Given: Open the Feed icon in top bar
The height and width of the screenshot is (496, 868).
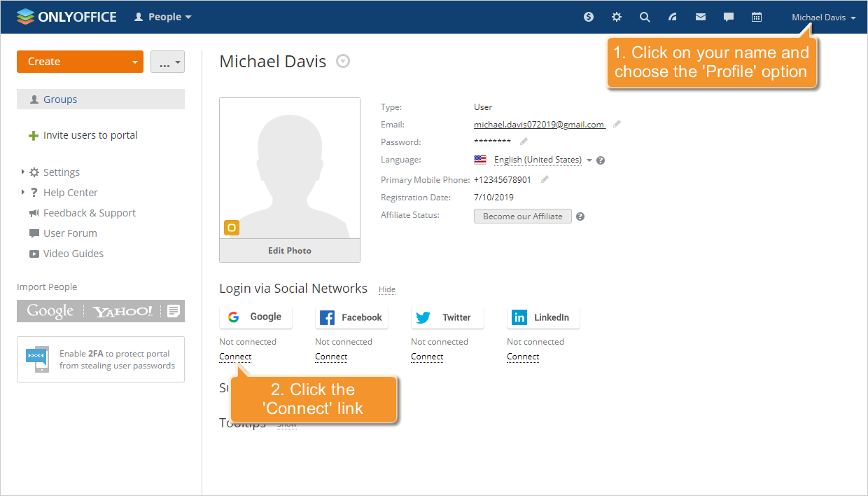Looking at the screenshot, I should click(673, 17).
